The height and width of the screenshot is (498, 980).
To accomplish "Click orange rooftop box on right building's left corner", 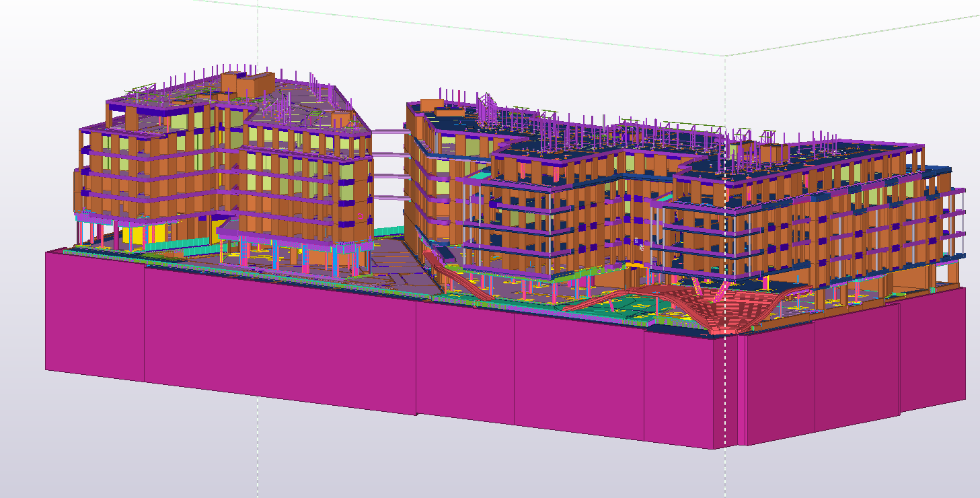I will pyautogui.click(x=432, y=106).
